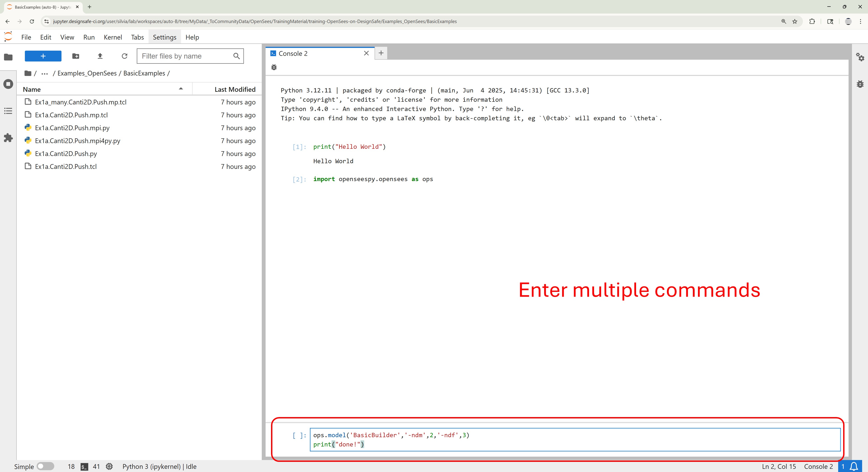Open the Table of Contents sidebar
This screenshot has height=472, width=868.
(x=8, y=111)
